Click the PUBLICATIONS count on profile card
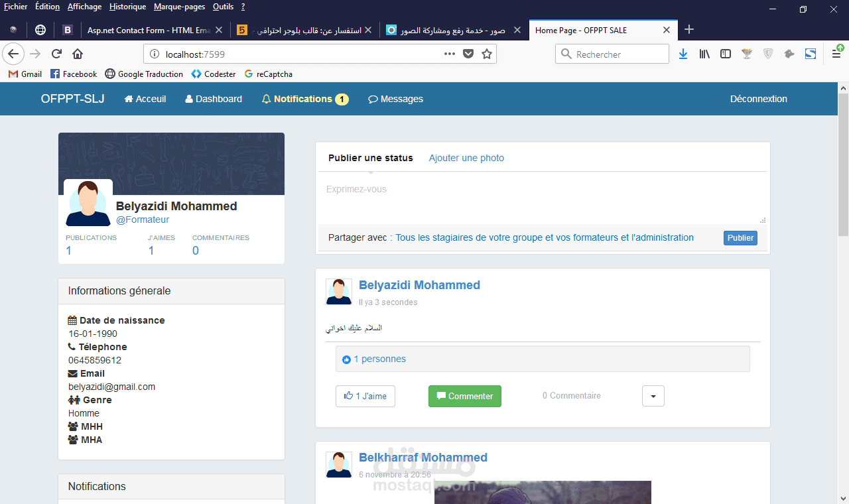The width and height of the screenshot is (849, 504). (x=68, y=251)
